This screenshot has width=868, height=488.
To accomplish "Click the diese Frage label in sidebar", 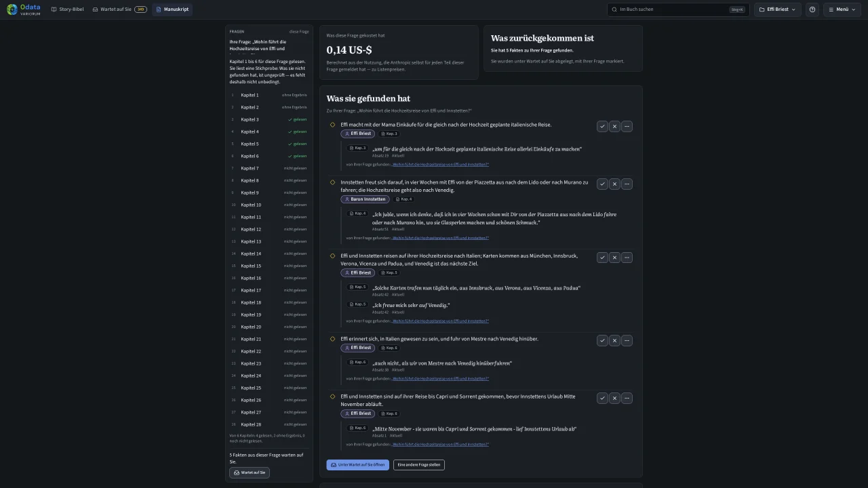I will [x=299, y=31].
